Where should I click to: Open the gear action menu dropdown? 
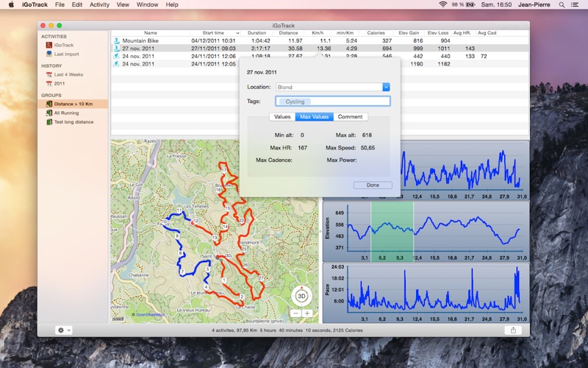tap(63, 330)
